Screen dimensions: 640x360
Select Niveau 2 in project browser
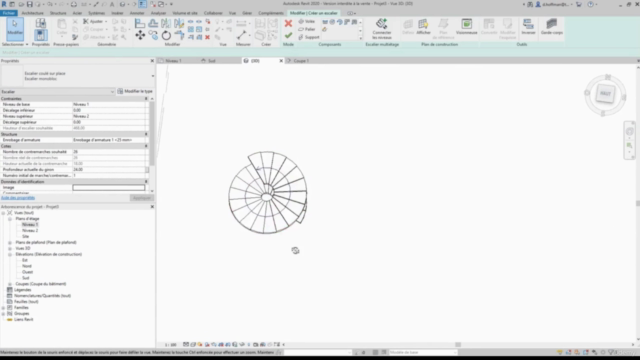pyautogui.click(x=30, y=231)
